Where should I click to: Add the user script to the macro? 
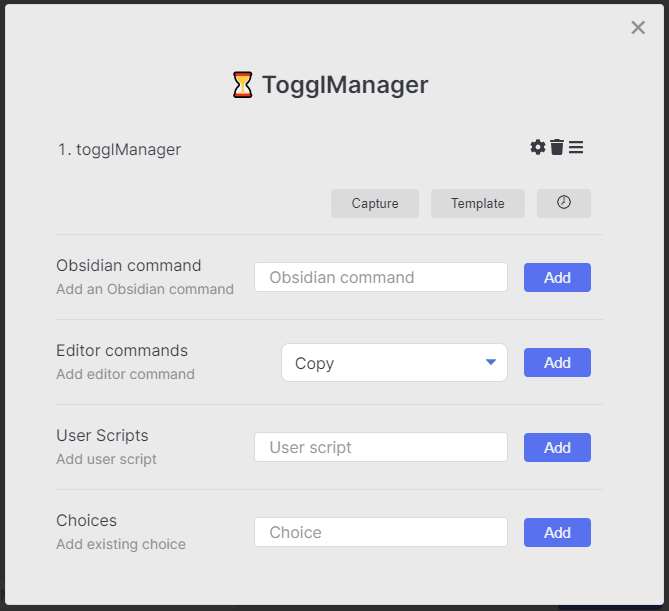point(557,447)
